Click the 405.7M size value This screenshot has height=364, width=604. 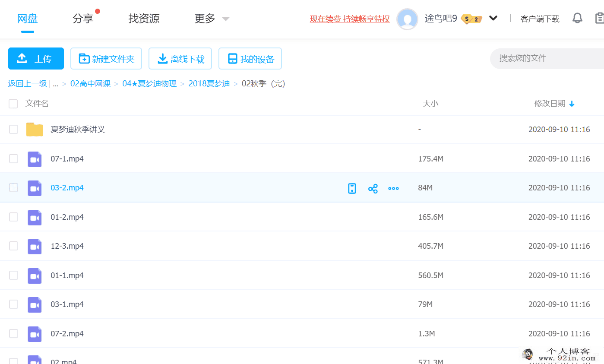click(431, 246)
